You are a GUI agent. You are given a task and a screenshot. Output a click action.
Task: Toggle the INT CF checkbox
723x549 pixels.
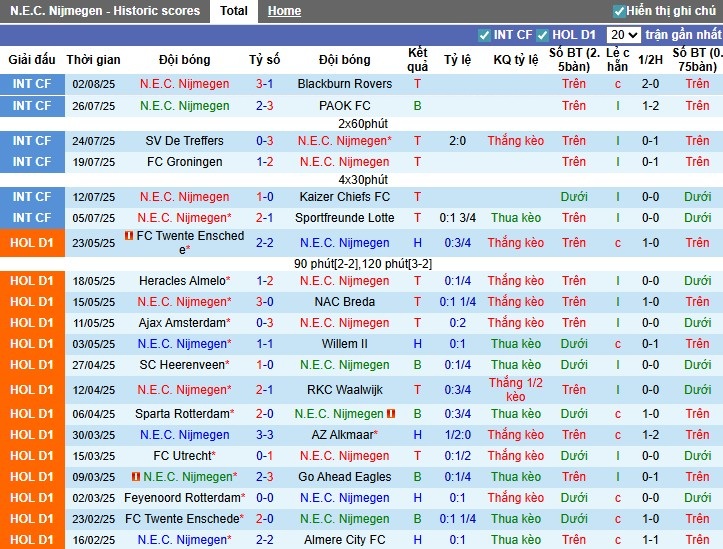click(x=485, y=35)
